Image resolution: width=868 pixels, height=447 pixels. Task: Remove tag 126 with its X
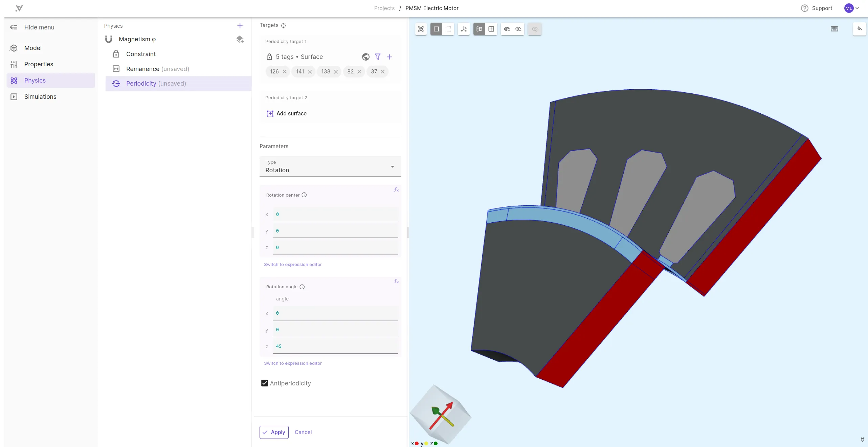(x=285, y=72)
